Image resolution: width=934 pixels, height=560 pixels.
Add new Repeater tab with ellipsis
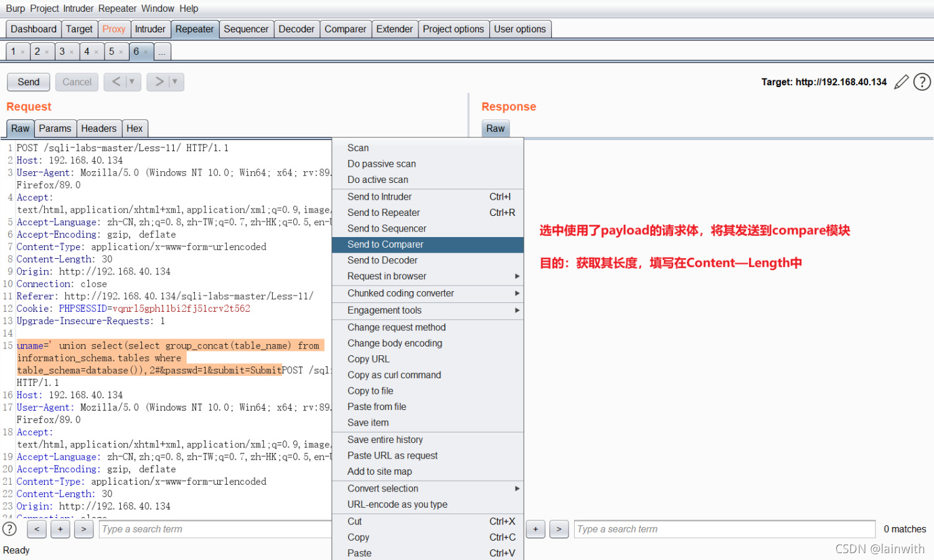coord(162,52)
